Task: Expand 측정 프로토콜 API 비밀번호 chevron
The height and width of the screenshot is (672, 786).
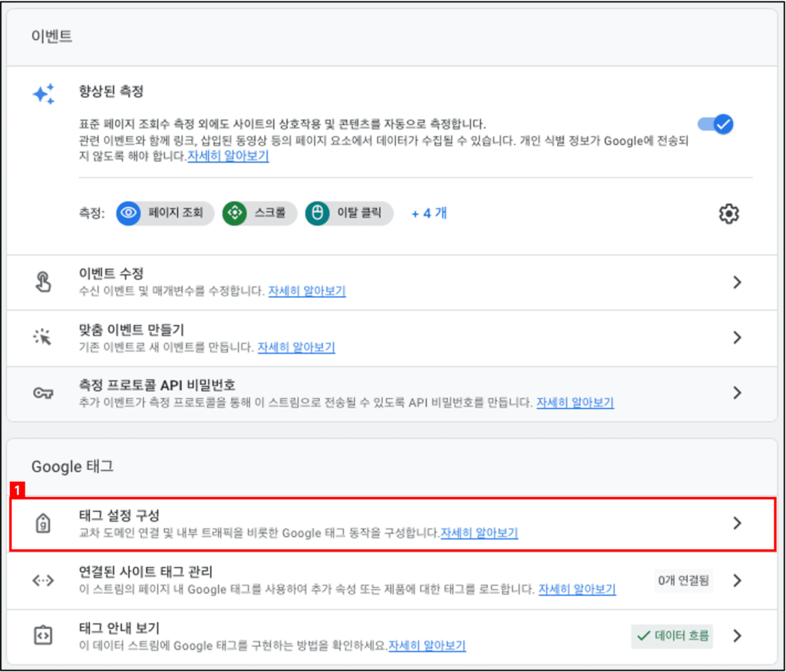Action: [737, 392]
